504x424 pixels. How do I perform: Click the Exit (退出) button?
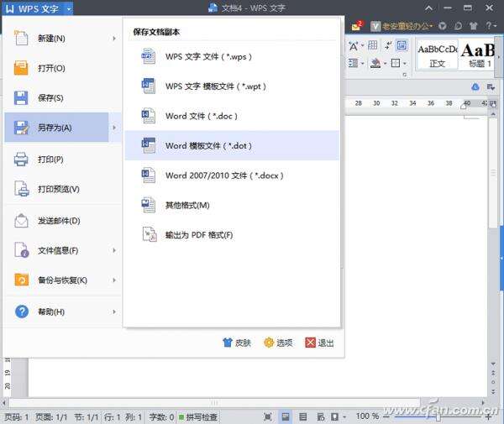(x=319, y=343)
